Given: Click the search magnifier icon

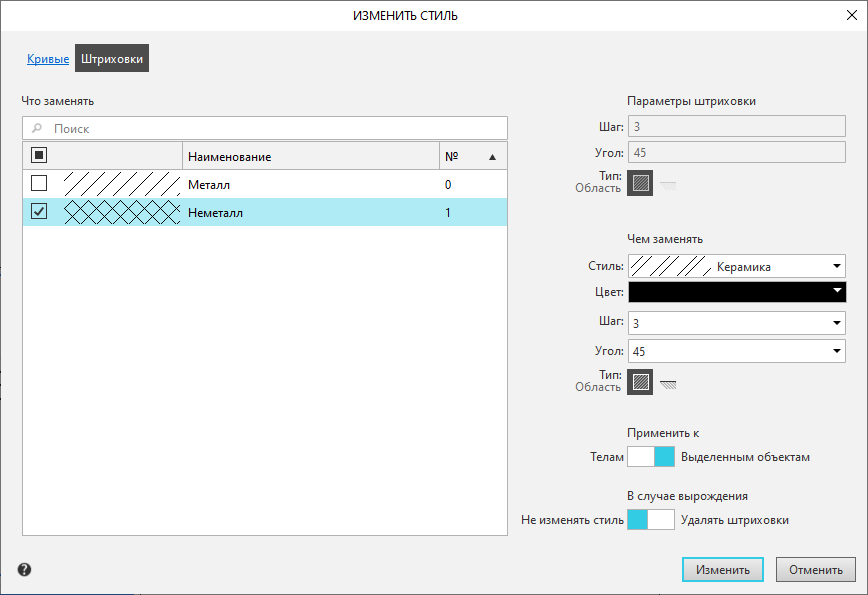Looking at the screenshot, I should coord(38,129).
